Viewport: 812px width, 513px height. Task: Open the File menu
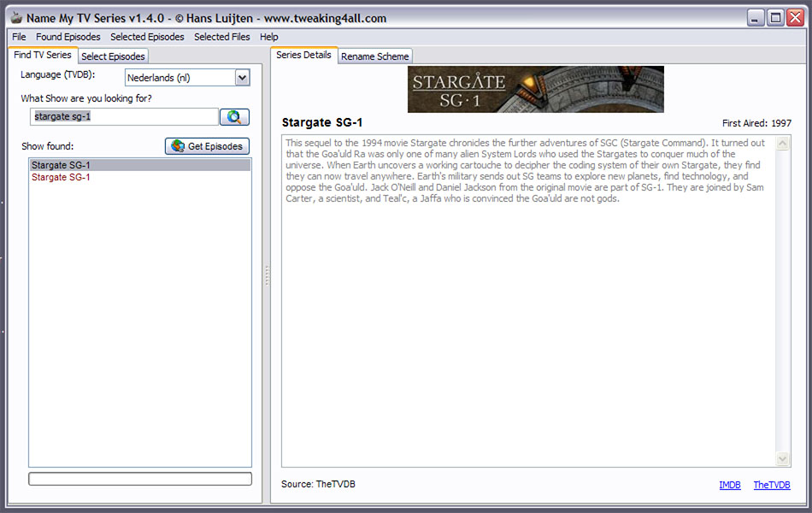pyautogui.click(x=19, y=37)
